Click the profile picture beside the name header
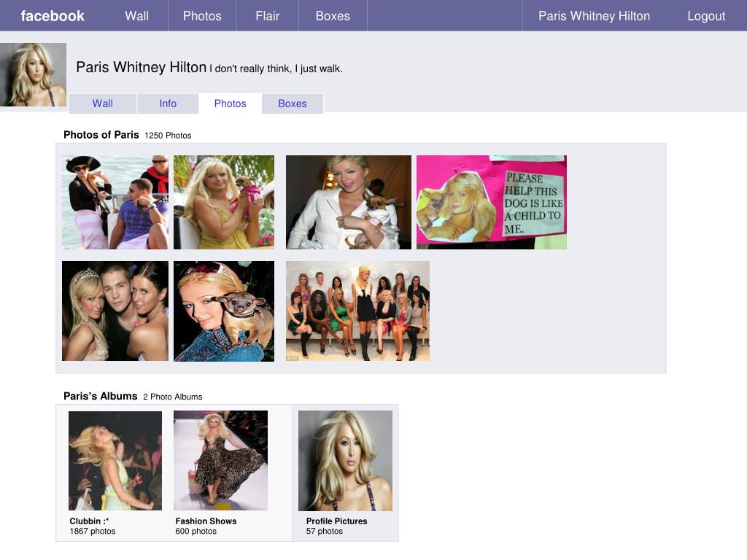Screen dimensions: 747x560 pos(33,75)
